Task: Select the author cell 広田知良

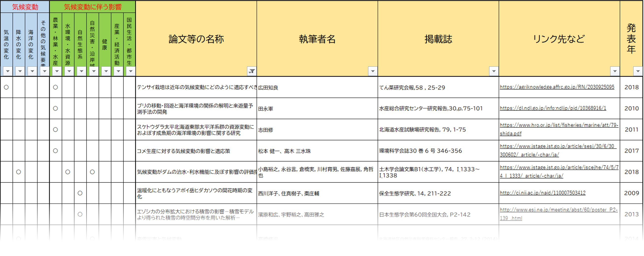Action: pos(268,88)
